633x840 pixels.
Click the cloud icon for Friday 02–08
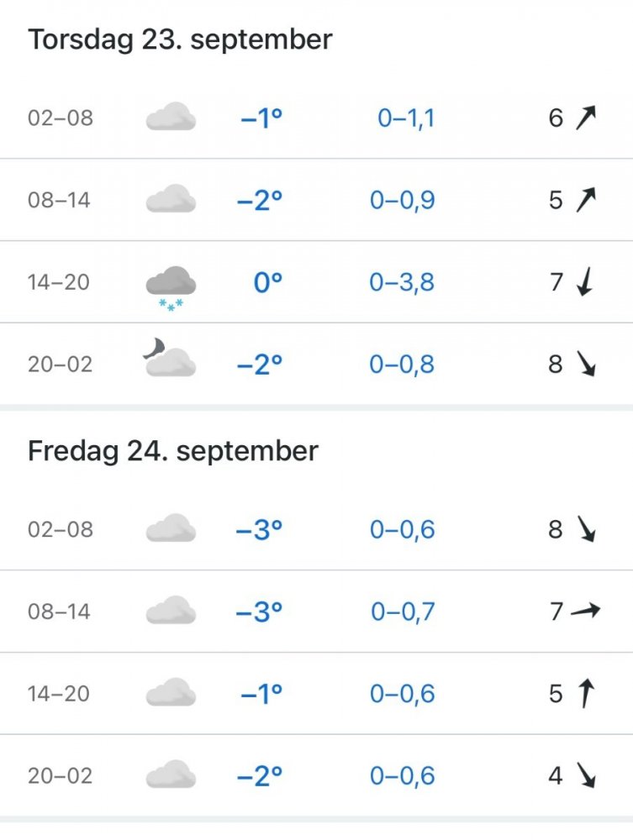(171, 530)
